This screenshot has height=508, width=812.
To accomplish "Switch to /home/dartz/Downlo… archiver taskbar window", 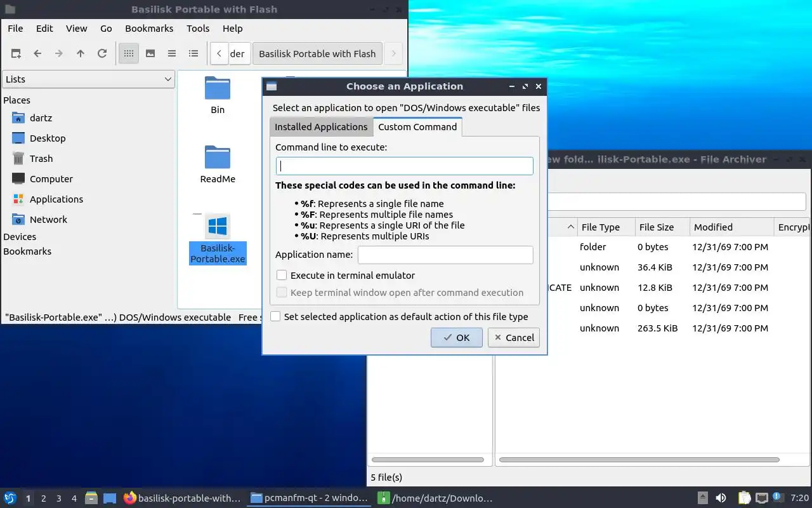I will [435, 498].
